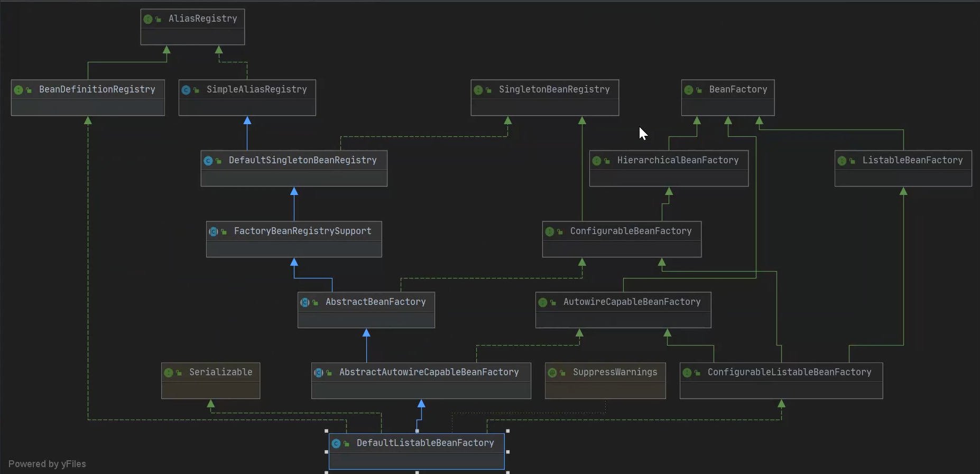Screen dimensions: 980x474
Task: Click the public lock icon beside SingletonBeanRegistry
Action: click(x=488, y=90)
